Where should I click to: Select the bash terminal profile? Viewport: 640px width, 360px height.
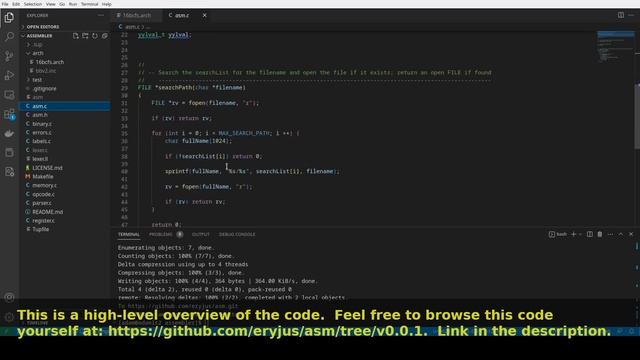tap(558, 234)
